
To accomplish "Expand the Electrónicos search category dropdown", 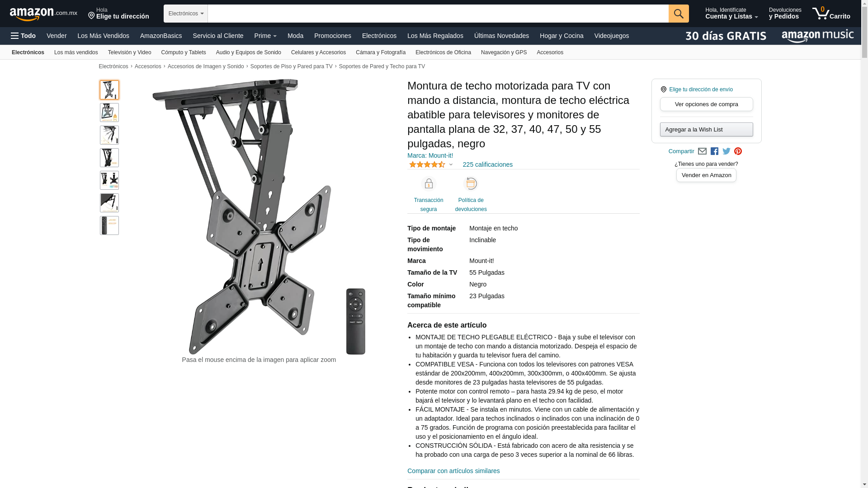I will coord(186,14).
